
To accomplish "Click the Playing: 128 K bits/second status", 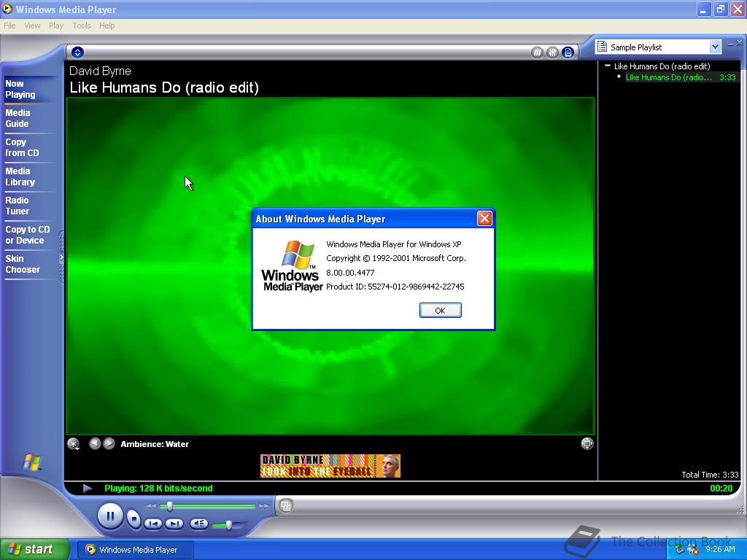I will (158, 488).
